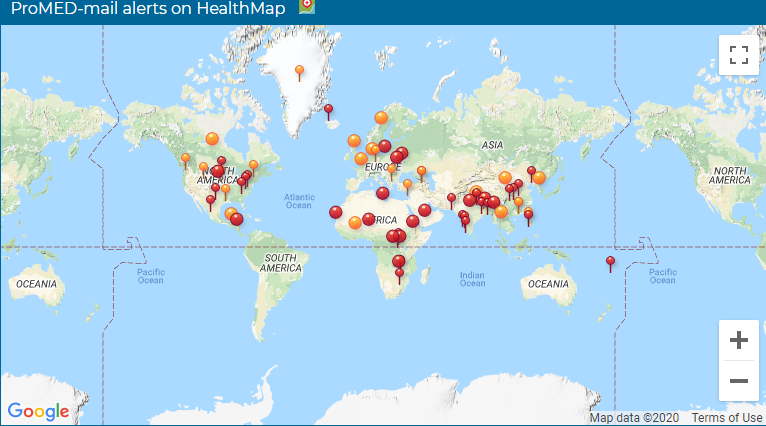Screen dimensions: 766x426
Task: Click the South America label on the map
Action: tap(281, 263)
